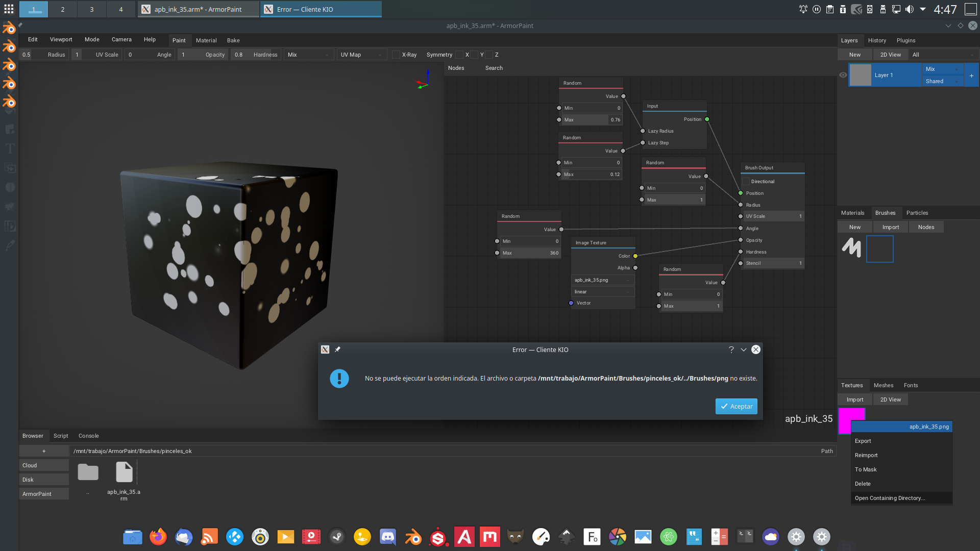
Task: Click 2D View in Textures panel
Action: point(891,399)
